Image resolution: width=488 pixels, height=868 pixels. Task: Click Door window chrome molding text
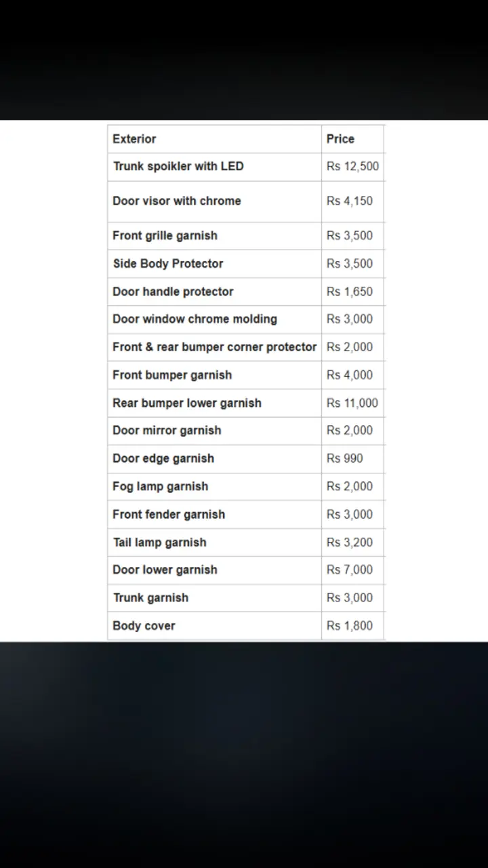tap(195, 319)
